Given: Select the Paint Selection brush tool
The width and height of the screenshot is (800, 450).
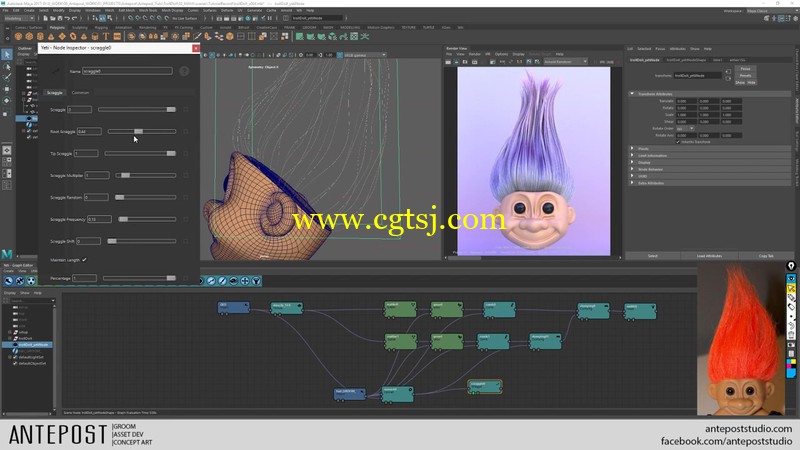Looking at the screenshot, I should click(7, 78).
